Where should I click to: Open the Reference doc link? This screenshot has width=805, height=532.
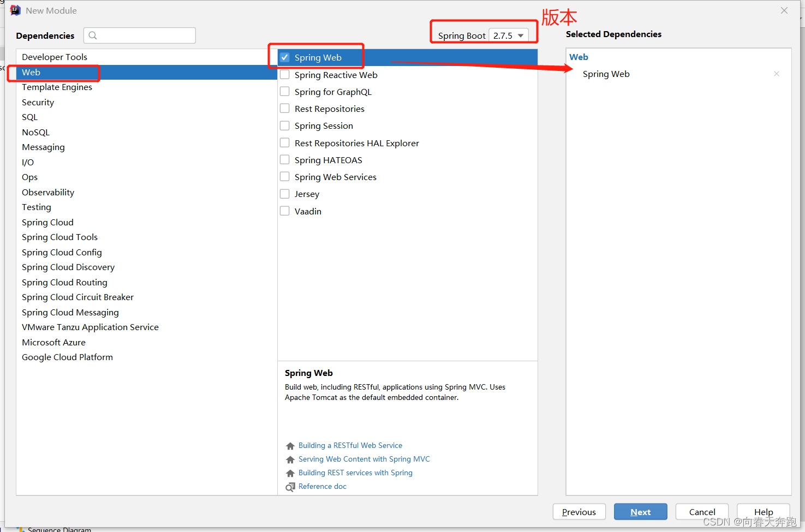323,487
